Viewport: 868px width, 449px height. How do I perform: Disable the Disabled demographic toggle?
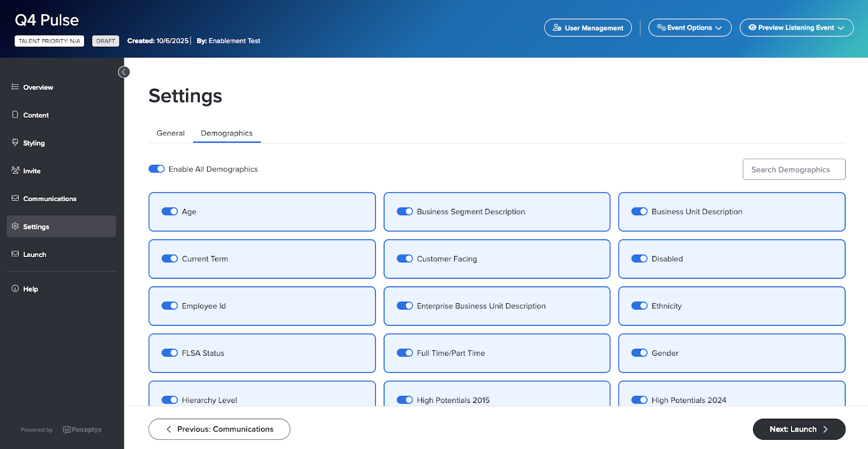pos(640,259)
